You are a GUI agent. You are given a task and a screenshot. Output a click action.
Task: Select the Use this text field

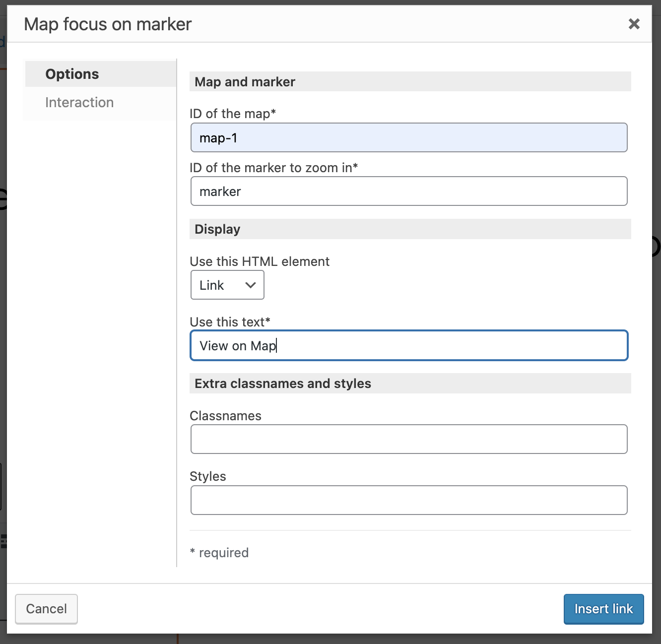pyautogui.click(x=409, y=345)
